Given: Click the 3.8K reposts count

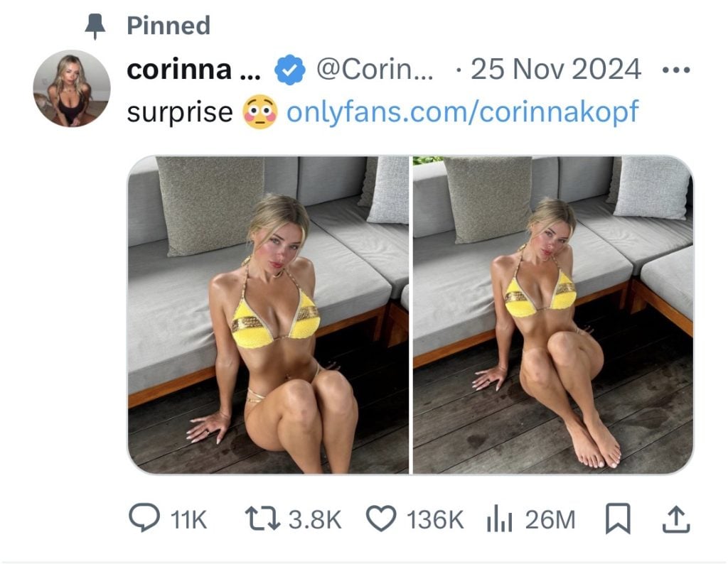Looking at the screenshot, I should click(x=315, y=520).
